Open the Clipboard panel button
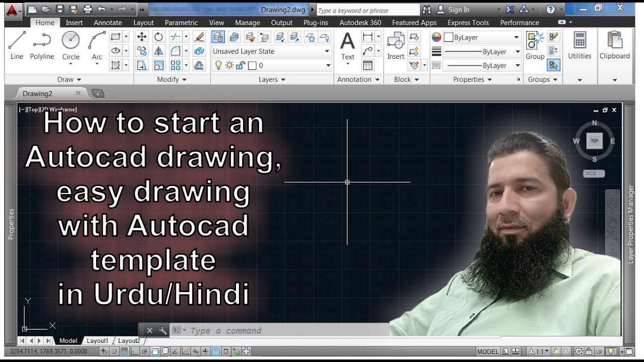 click(614, 46)
